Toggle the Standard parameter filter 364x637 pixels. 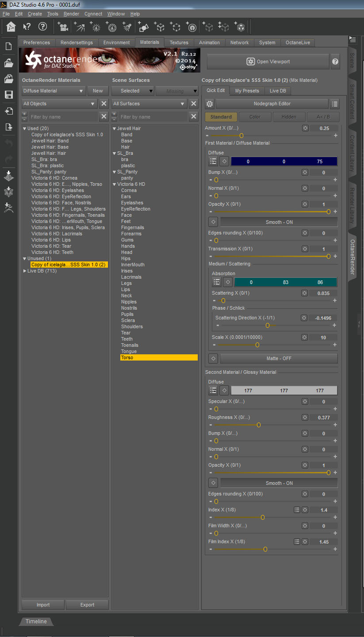[221, 117]
